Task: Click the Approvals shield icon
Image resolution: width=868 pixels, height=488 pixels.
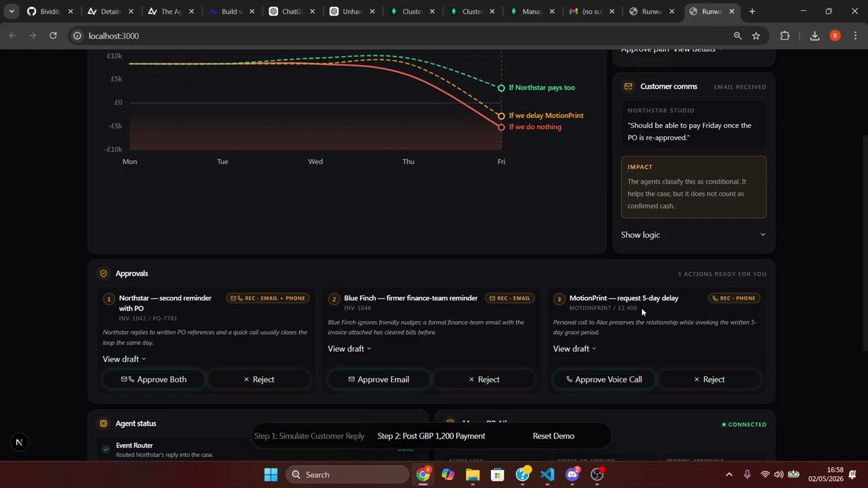Action: coord(104,274)
